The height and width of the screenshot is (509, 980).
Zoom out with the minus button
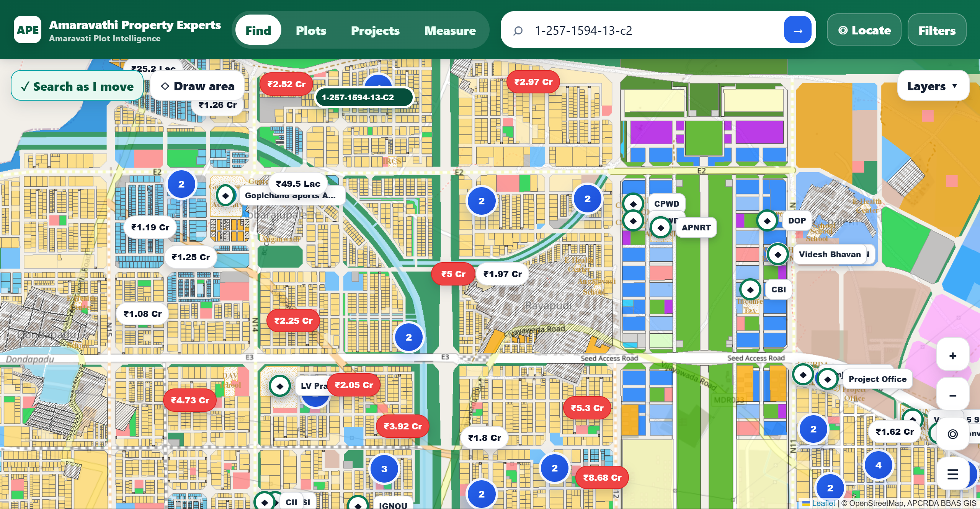[952, 395]
